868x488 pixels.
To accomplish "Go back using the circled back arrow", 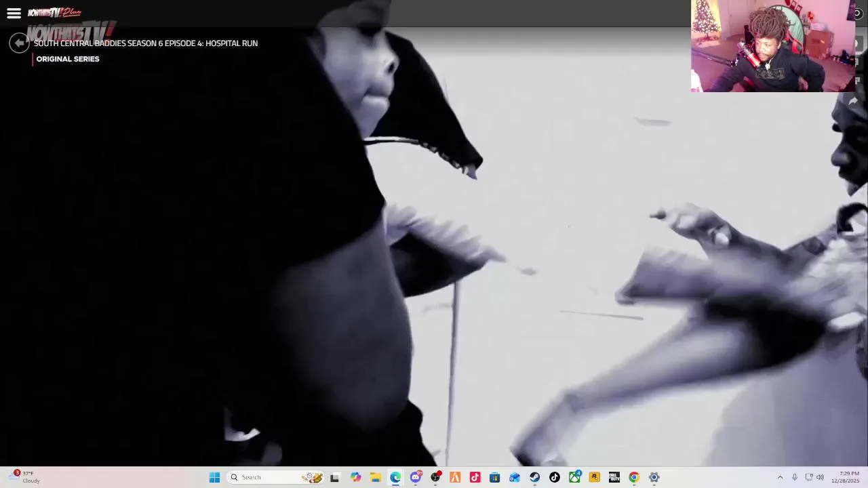I will (19, 43).
